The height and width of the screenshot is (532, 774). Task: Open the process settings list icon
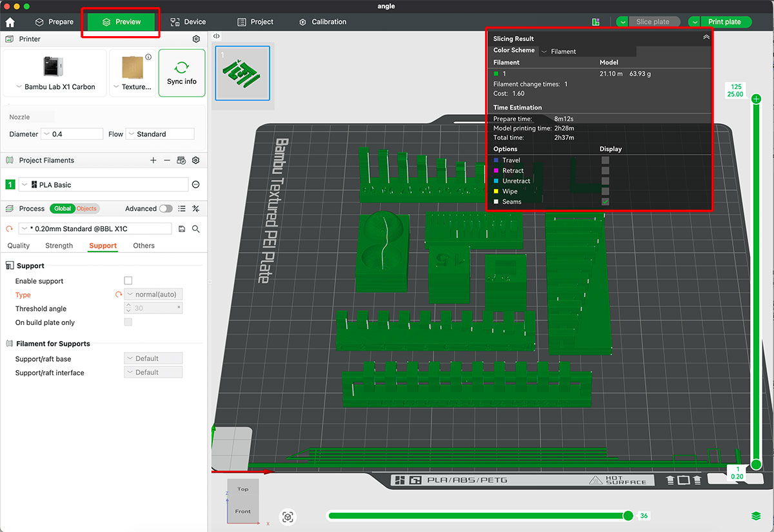tap(182, 209)
